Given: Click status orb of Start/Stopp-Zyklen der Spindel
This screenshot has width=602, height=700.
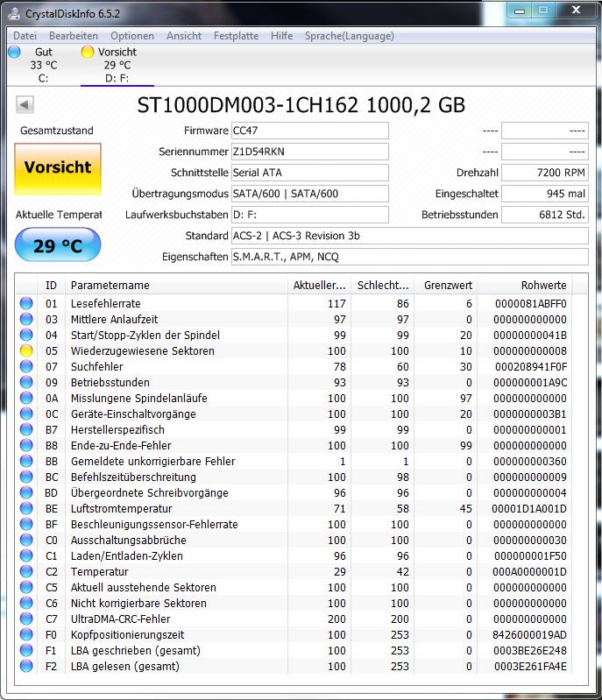Looking at the screenshot, I should pos(26,335).
